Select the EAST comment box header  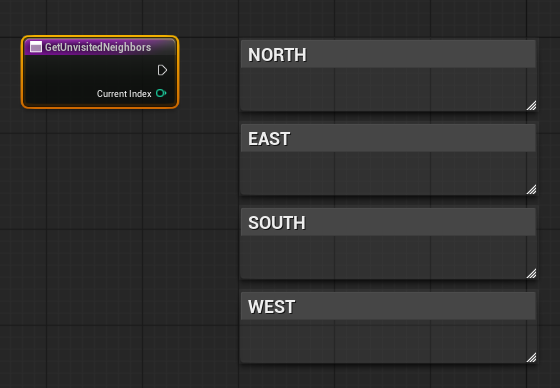[388, 138]
